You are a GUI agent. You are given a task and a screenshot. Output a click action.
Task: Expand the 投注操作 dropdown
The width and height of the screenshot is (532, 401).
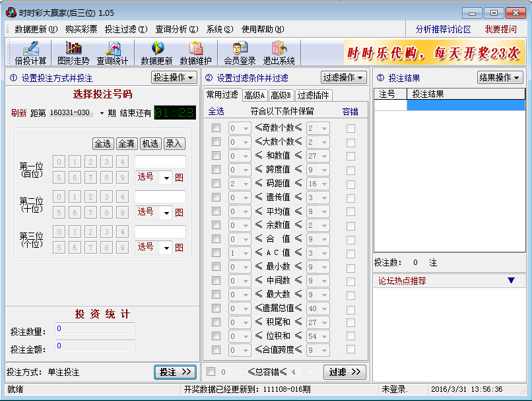click(x=174, y=78)
